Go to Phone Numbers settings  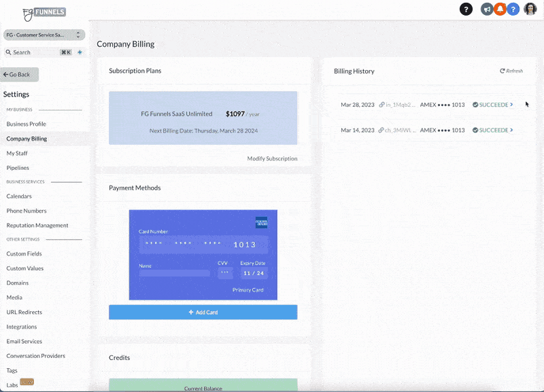[x=27, y=211]
